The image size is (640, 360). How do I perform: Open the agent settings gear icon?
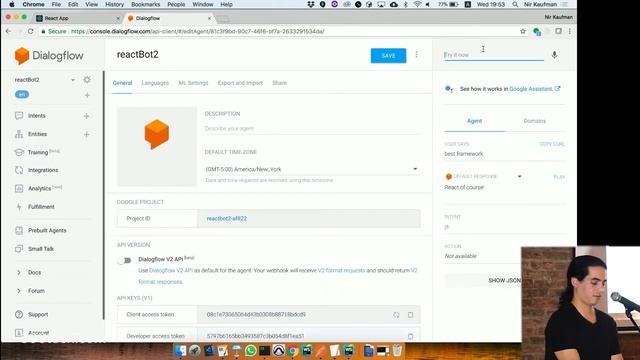coord(87,80)
